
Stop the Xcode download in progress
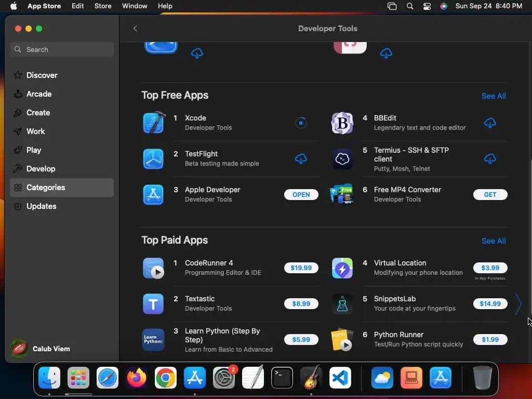tap(301, 123)
